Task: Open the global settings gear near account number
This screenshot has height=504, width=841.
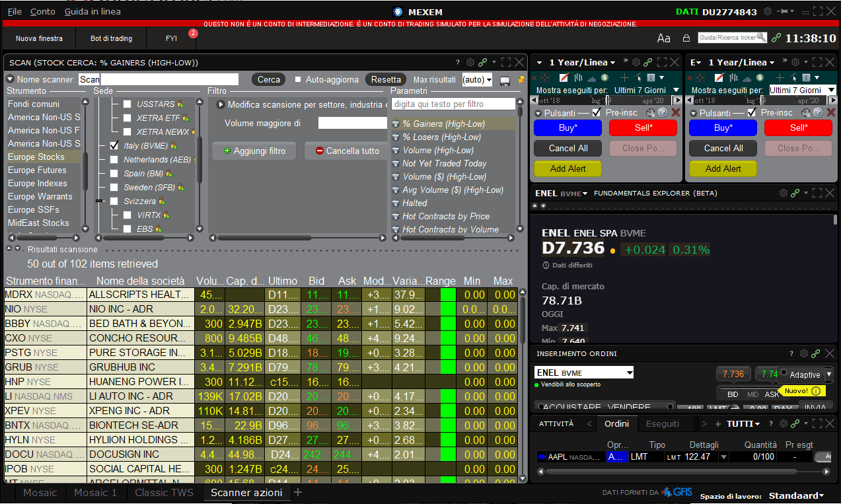Action: pos(768,11)
